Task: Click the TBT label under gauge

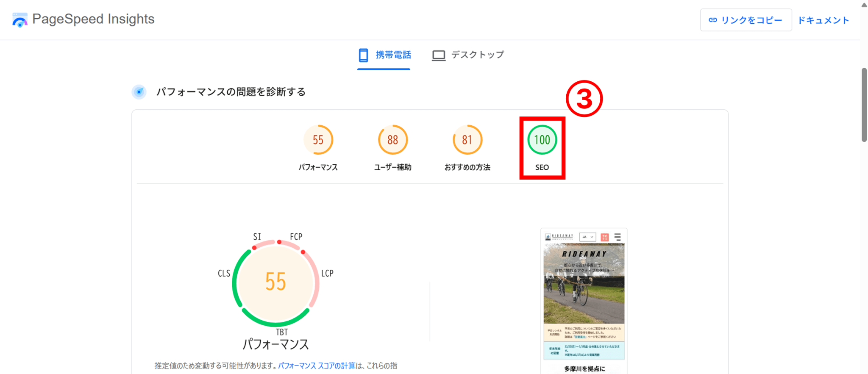Action: [282, 332]
